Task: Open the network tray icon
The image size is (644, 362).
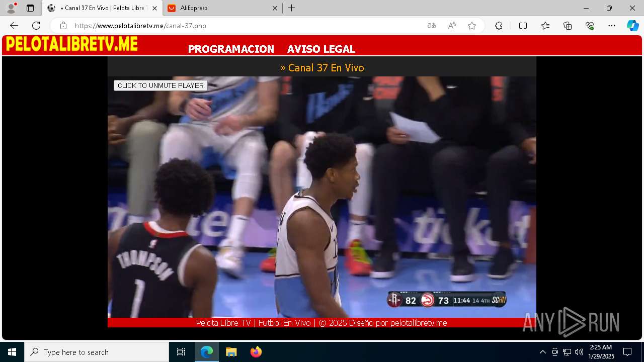Action: point(567,352)
